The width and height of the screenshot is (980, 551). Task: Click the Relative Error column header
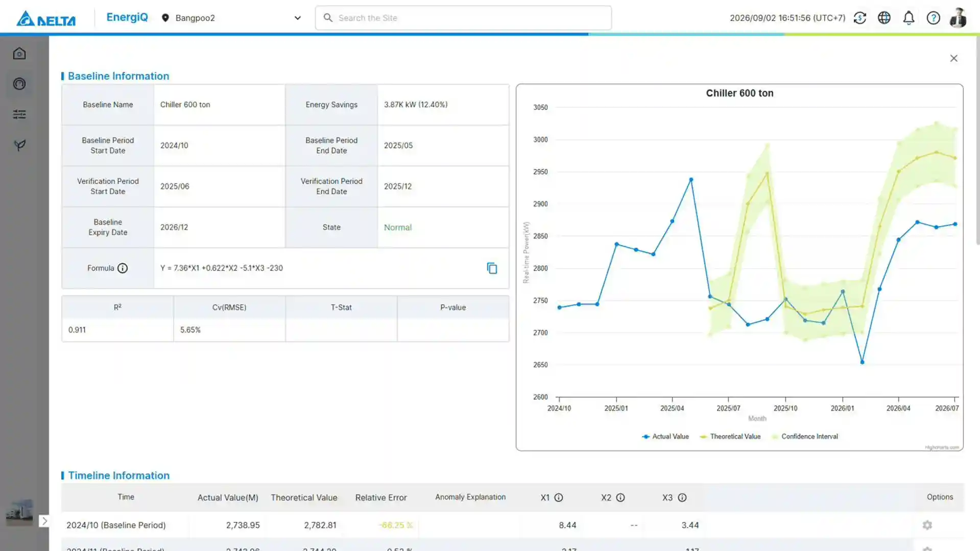coord(381,497)
